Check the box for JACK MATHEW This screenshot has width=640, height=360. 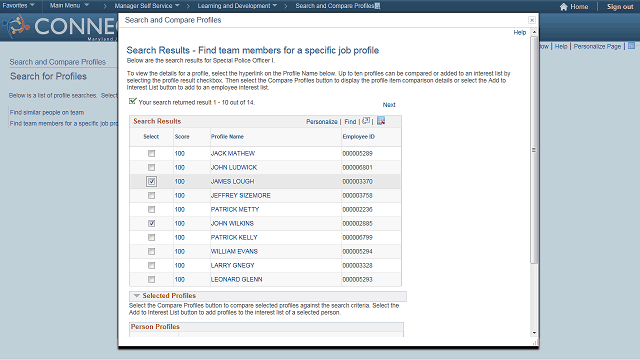click(x=151, y=153)
